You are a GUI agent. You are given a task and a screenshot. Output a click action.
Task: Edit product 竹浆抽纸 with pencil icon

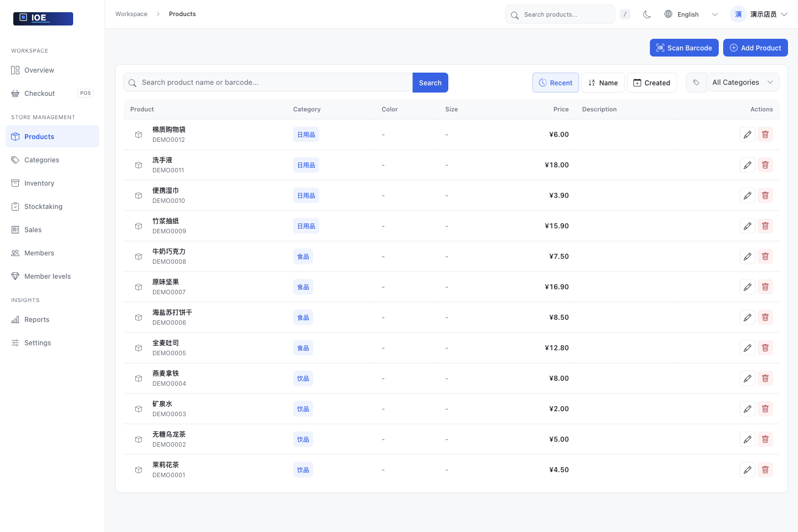point(748,226)
